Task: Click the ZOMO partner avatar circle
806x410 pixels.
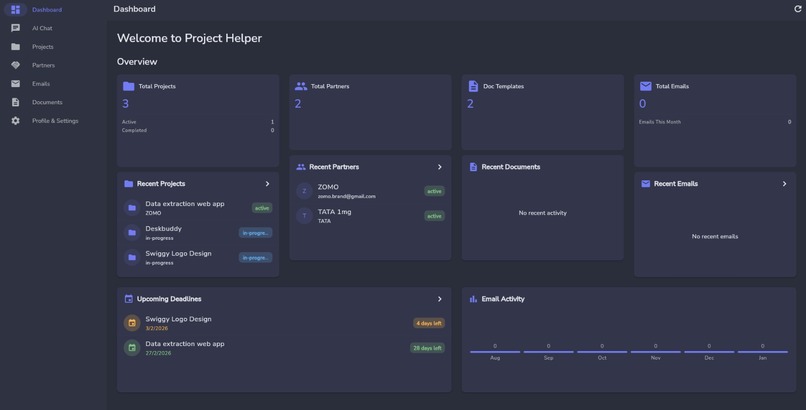Action: pos(304,191)
